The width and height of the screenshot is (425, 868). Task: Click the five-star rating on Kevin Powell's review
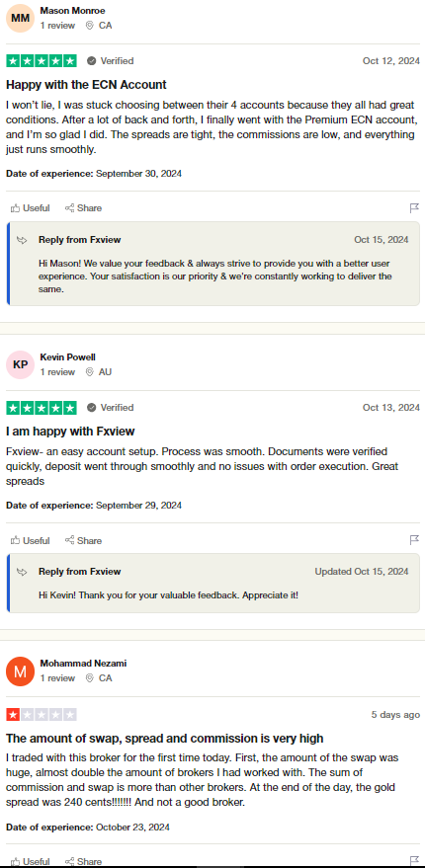[x=42, y=408]
